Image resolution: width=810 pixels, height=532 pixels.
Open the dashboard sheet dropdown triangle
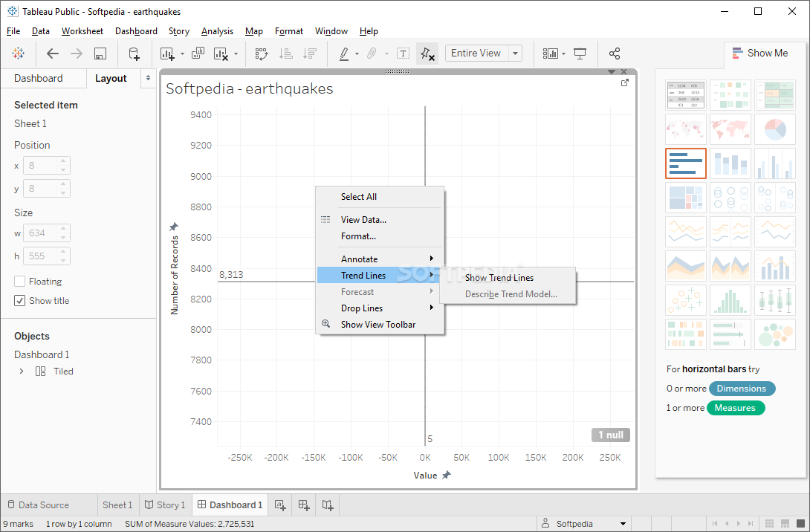pos(612,72)
